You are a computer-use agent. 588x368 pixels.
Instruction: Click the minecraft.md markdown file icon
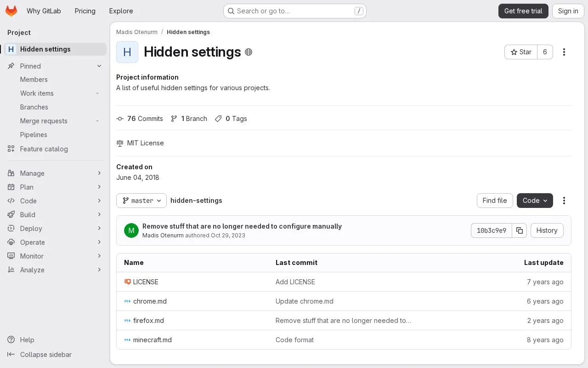[x=128, y=340]
